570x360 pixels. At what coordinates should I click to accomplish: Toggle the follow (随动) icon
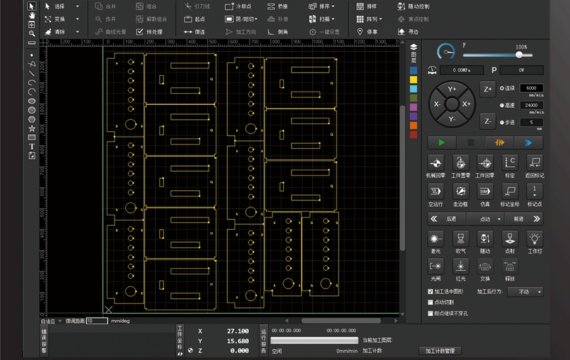[485, 239]
